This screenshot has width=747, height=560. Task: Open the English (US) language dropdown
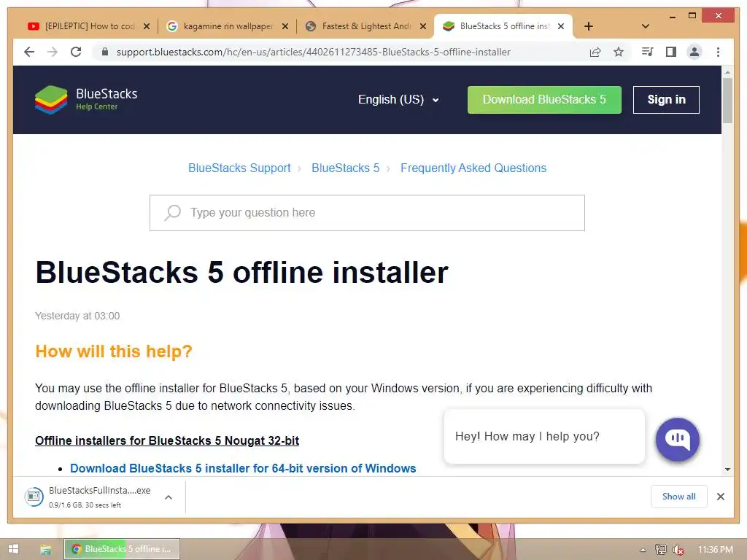point(398,99)
